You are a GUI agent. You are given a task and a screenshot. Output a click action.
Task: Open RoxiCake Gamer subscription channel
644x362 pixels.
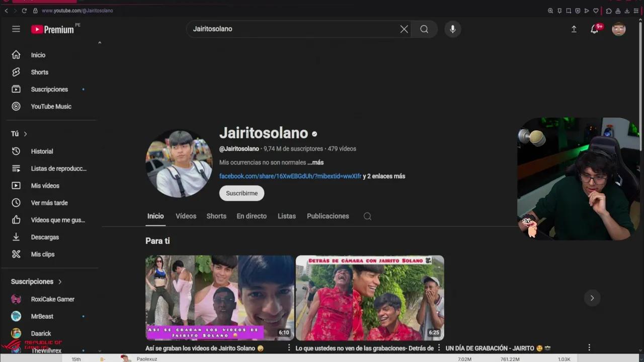click(52, 299)
